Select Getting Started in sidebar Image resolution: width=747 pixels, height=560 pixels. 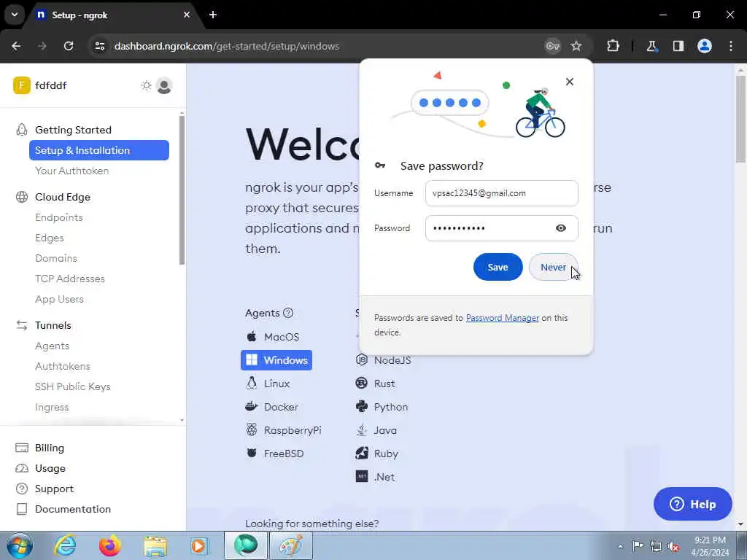click(x=73, y=130)
